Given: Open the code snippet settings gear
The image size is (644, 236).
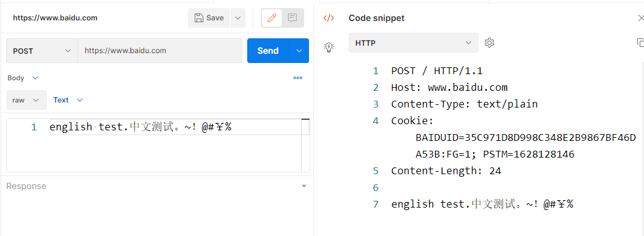Looking at the screenshot, I should (489, 43).
